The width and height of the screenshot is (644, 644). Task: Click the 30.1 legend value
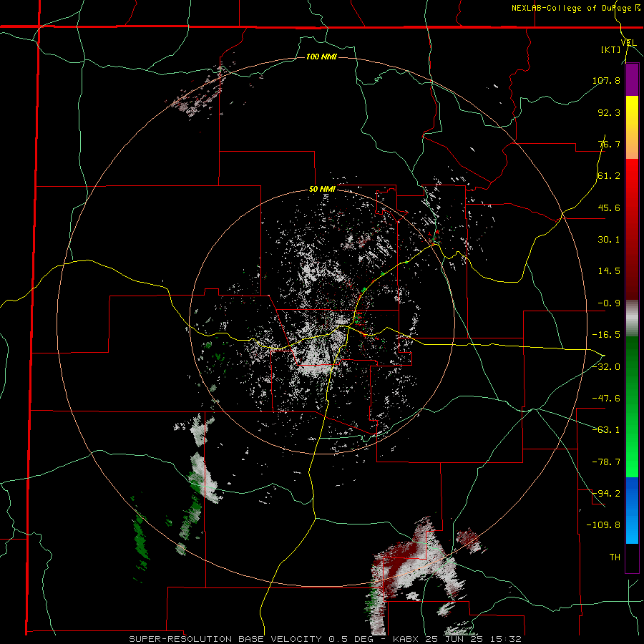click(x=609, y=240)
